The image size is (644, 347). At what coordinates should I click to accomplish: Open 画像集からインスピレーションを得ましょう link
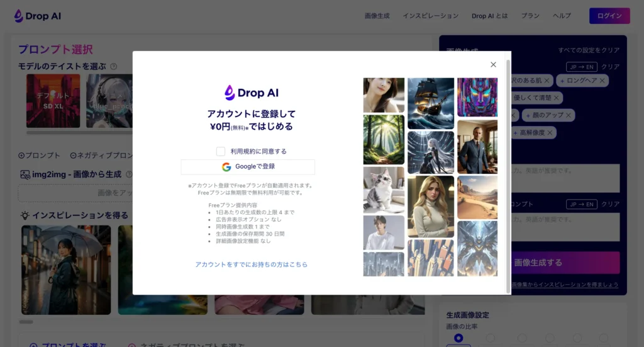tap(565, 285)
